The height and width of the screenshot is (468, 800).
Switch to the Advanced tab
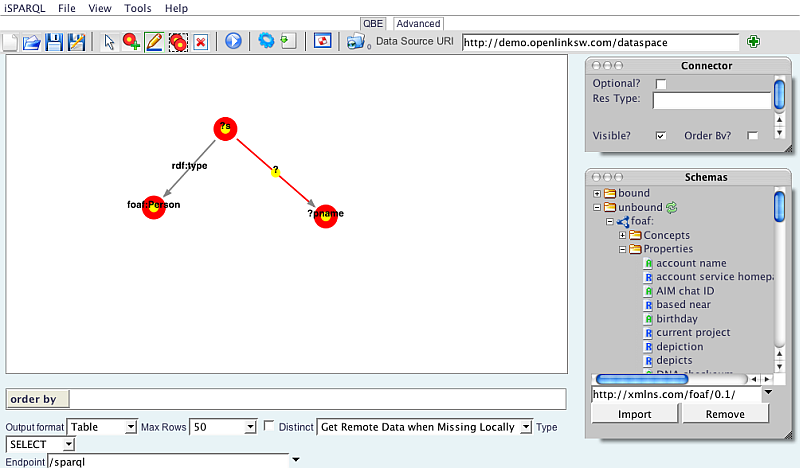coord(418,23)
